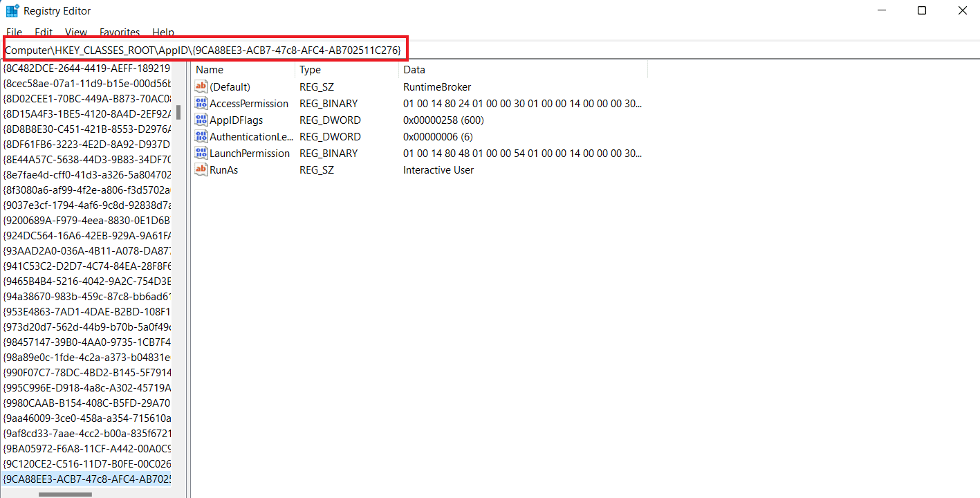This screenshot has height=498, width=980.
Task: Select the AccessPermission value name
Action: pos(249,103)
